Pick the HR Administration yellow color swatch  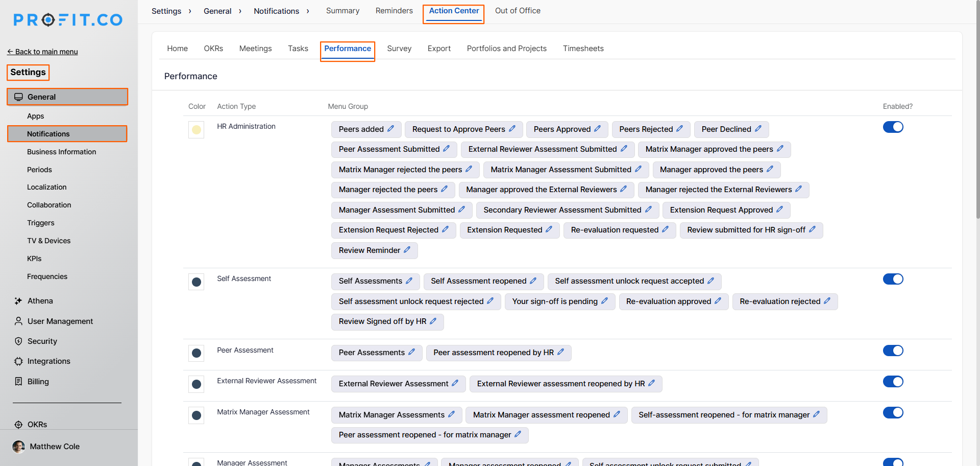(197, 130)
